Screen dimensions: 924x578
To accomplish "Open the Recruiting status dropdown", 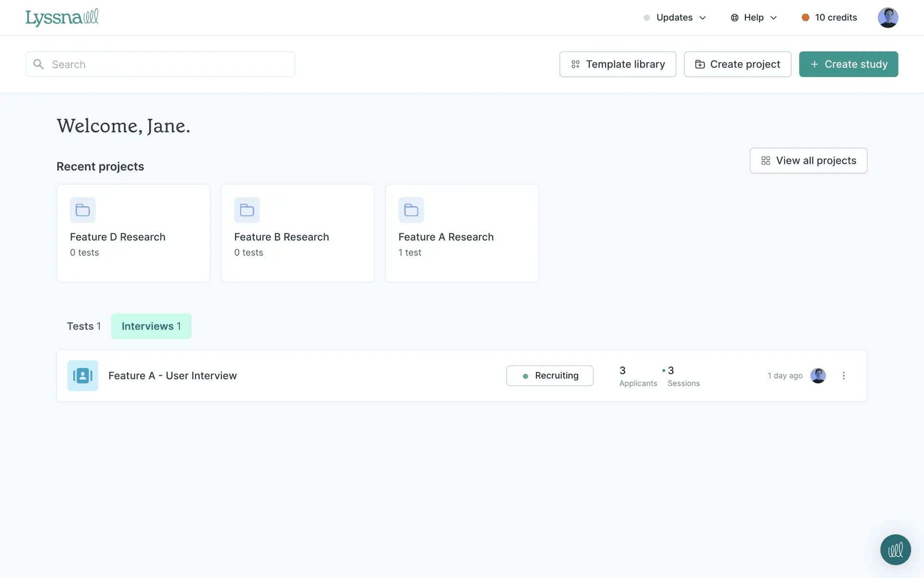I will [550, 376].
